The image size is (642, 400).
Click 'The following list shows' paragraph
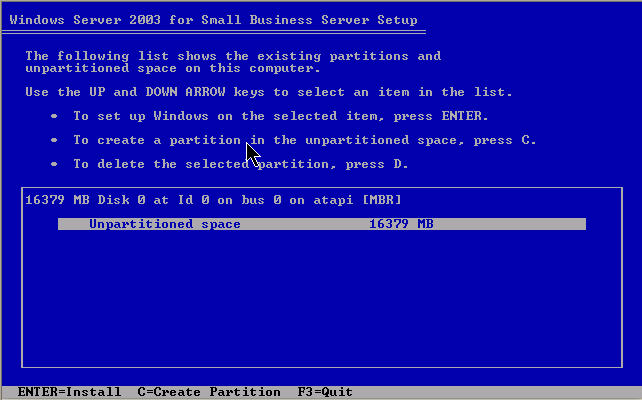(x=233, y=62)
